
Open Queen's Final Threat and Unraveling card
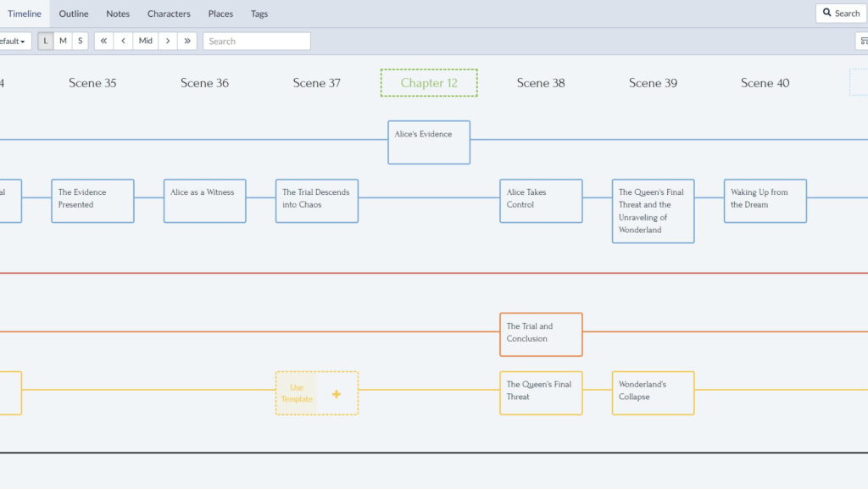click(x=654, y=211)
